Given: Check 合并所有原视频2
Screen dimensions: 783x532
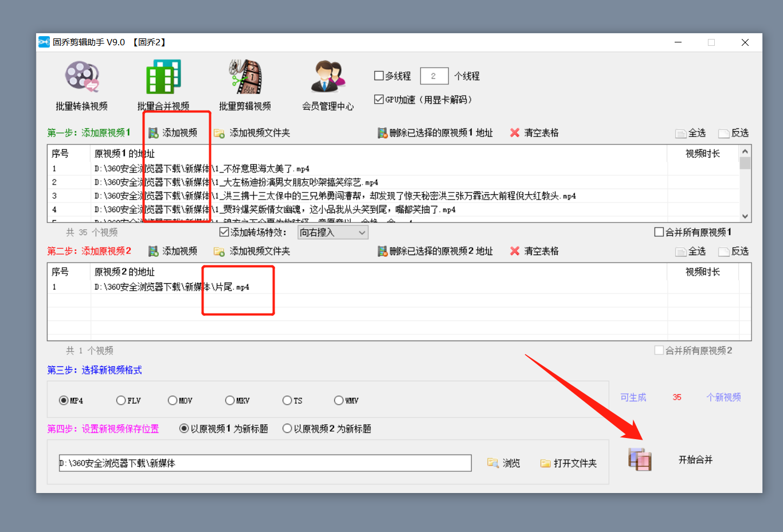Looking at the screenshot, I should point(659,350).
